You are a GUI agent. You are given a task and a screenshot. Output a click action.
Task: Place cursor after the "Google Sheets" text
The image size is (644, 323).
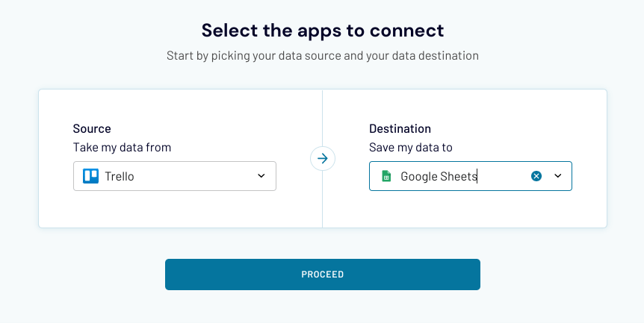pos(477,176)
